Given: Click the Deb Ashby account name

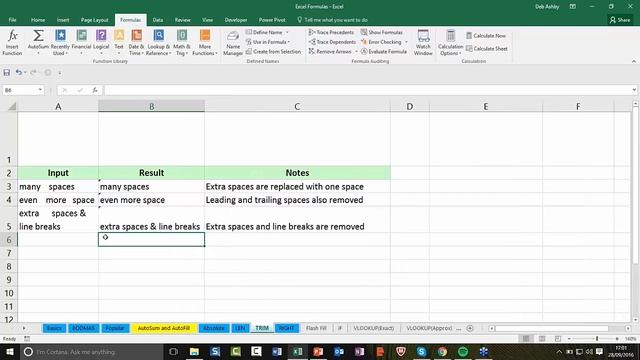Looking at the screenshot, I should click(547, 7).
